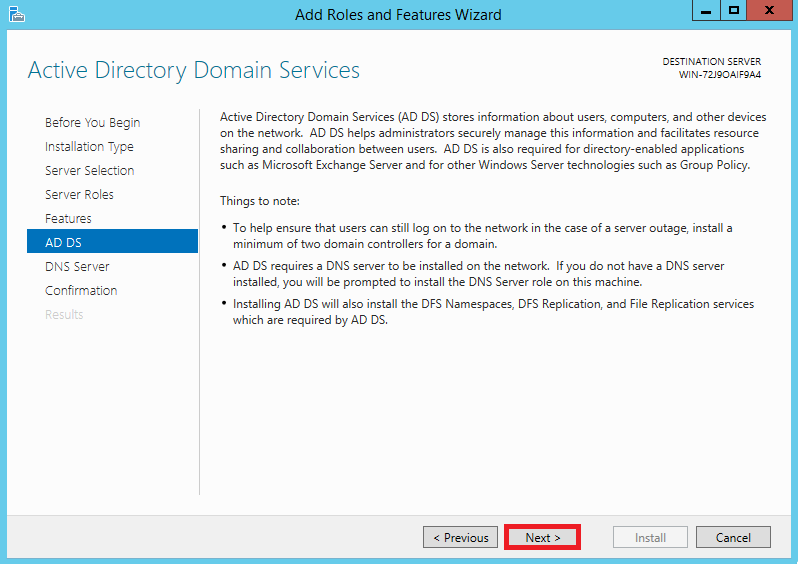Select the Server Selection step
798x564 pixels.
pyautogui.click(x=90, y=171)
